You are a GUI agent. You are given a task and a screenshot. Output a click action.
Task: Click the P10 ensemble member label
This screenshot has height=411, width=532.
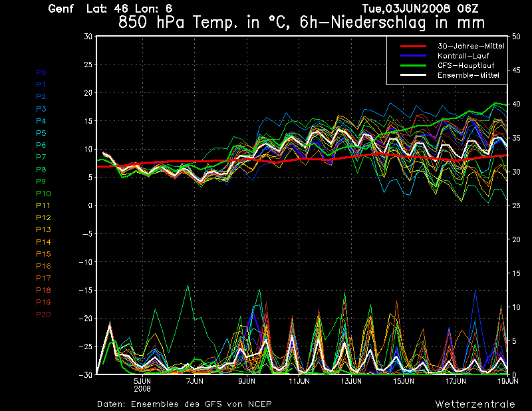coord(43,194)
